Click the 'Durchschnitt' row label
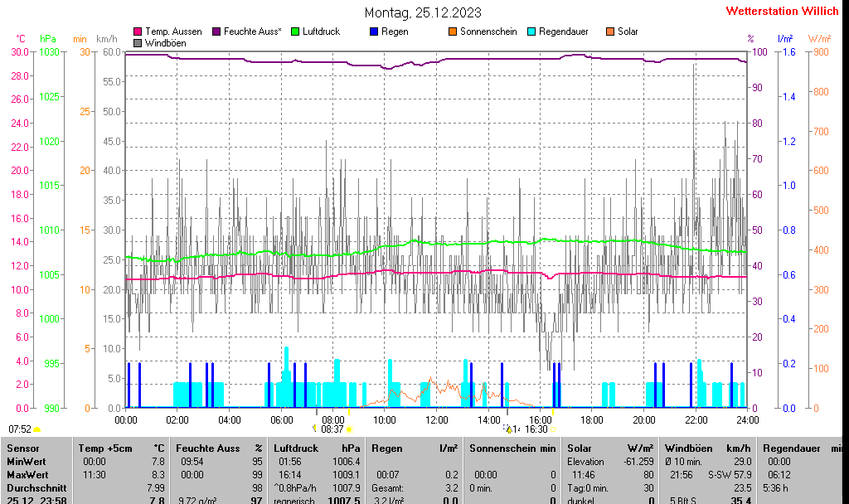 pyautogui.click(x=36, y=487)
